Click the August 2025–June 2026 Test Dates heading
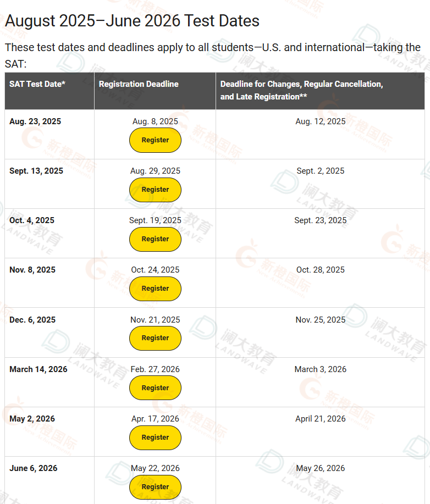The height and width of the screenshot is (504, 430). pos(132,21)
